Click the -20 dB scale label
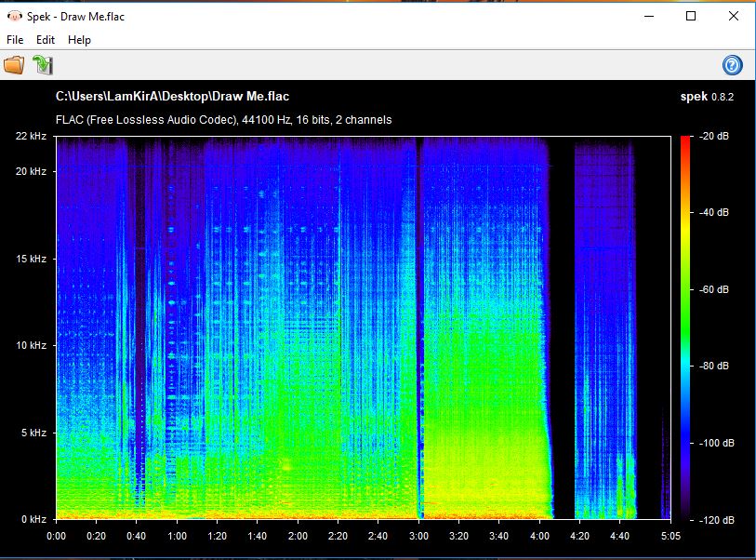756x560 pixels. [x=714, y=136]
